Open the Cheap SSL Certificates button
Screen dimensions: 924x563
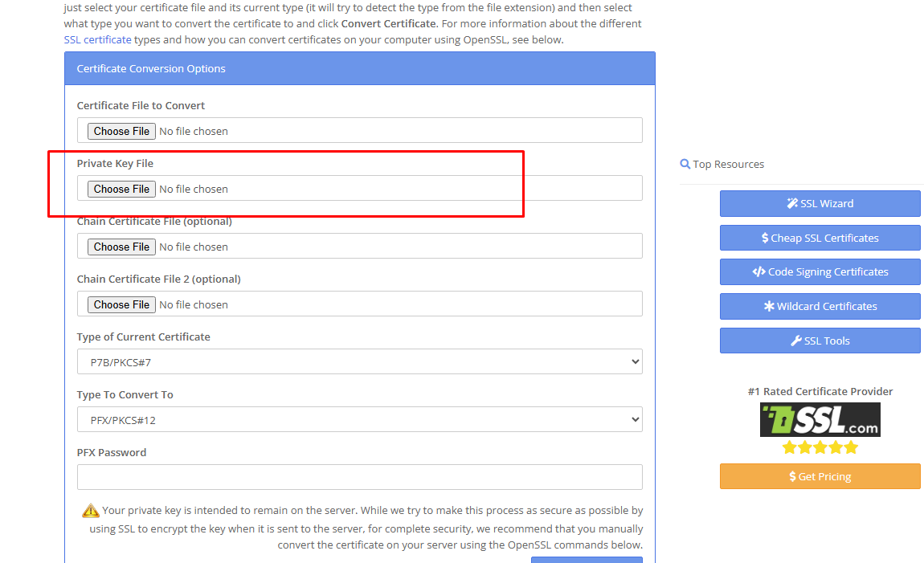pyautogui.click(x=820, y=238)
